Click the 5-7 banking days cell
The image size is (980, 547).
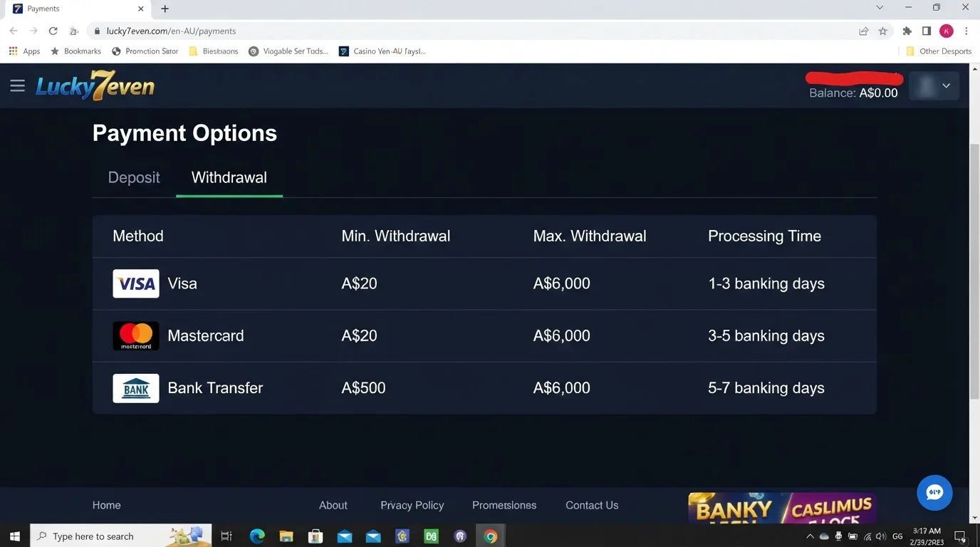(766, 388)
